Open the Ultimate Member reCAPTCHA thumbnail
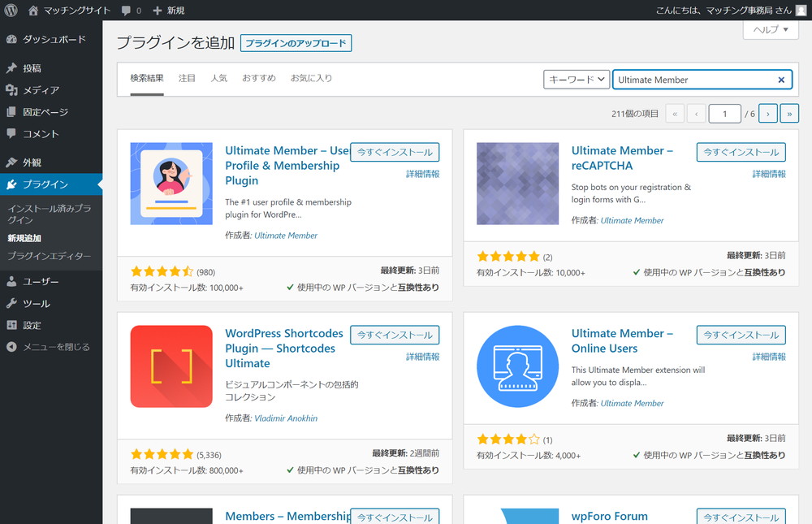The width and height of the screenshot is (812, 524). tap(517, 184)
